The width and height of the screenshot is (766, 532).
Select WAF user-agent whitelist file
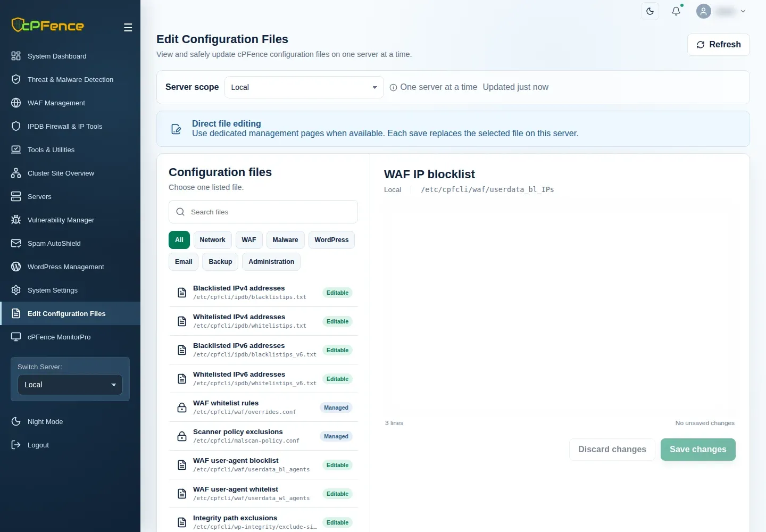[263, 494]
